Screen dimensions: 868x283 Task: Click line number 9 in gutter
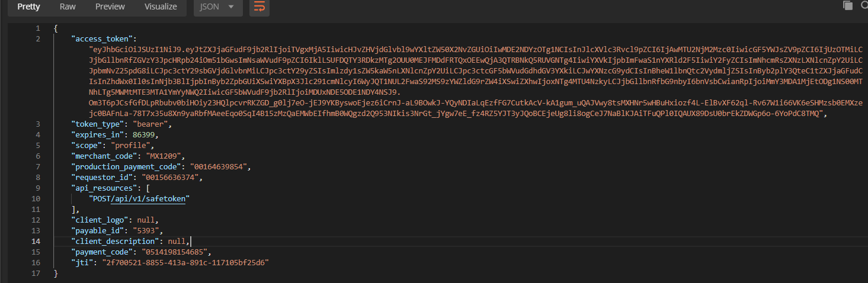click(38, 188)
